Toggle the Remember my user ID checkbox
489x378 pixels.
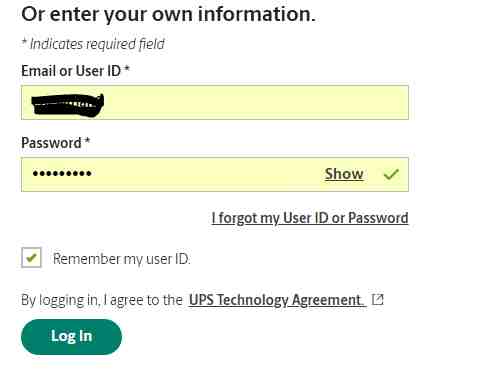pyautogui.click(x=31, y=258)
